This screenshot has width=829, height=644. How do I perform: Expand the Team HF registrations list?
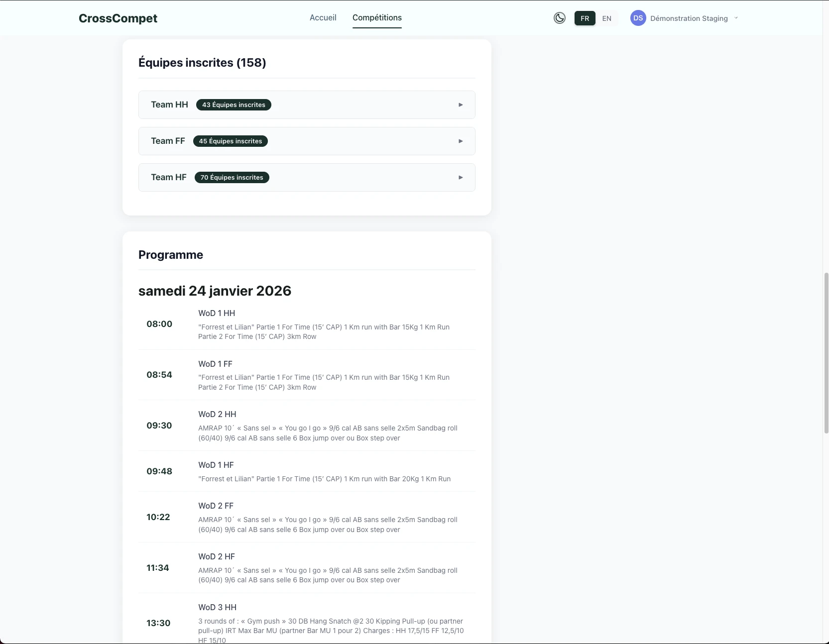(307, 177)
